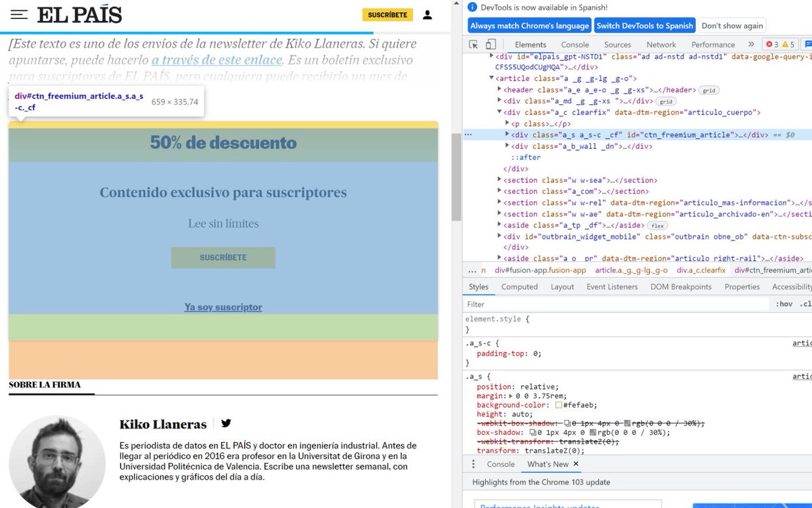Toggle device toolbar icon in DevTools

(491, 44)
